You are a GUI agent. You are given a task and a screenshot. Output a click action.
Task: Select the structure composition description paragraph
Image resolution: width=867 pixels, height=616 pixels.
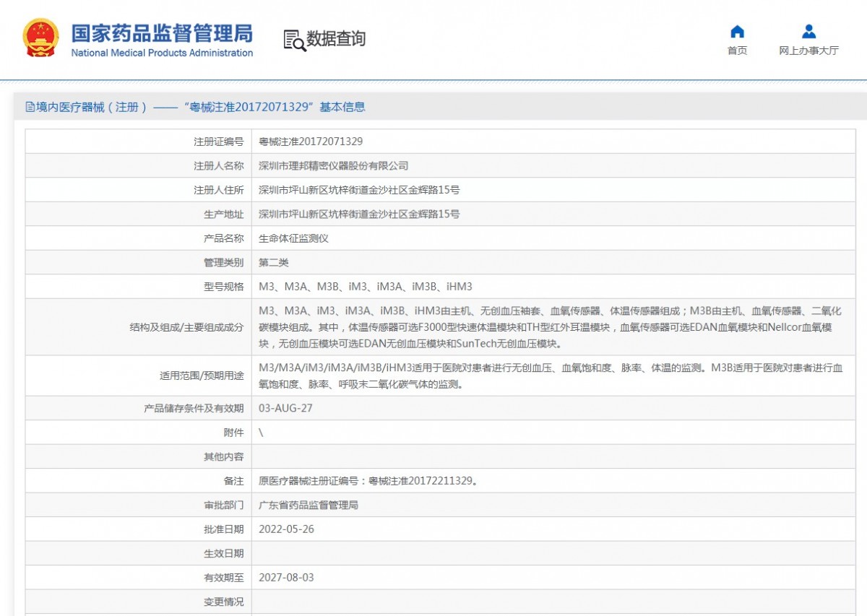point(551,327)
